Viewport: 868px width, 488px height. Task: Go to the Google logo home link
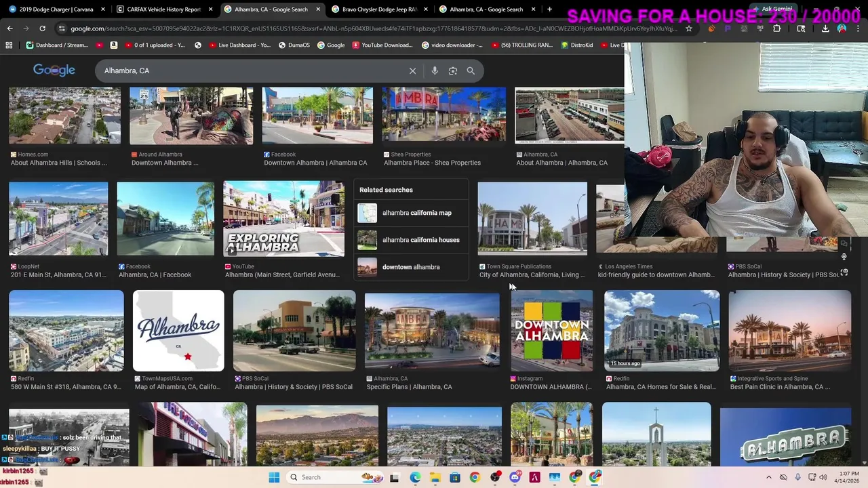(54, 70)
